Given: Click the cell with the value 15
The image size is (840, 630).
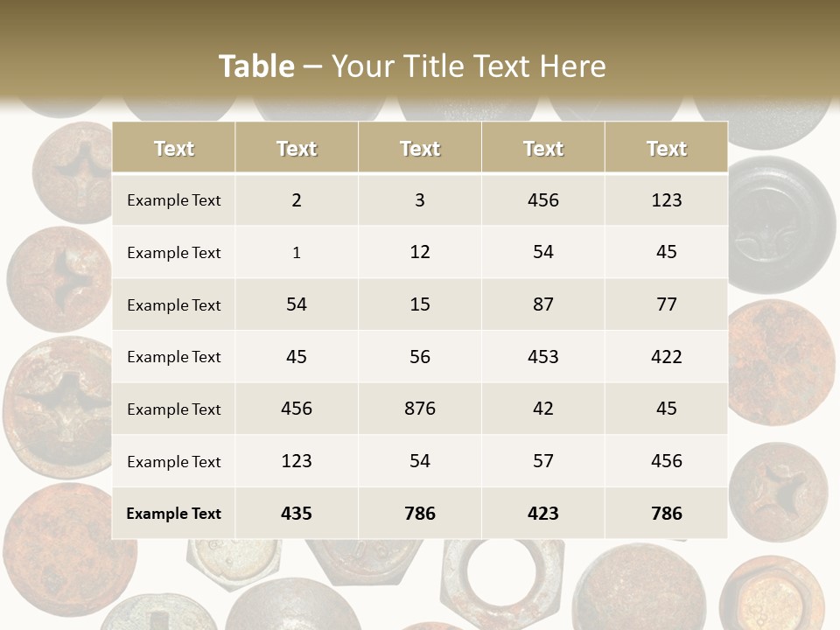Looking at the screenshot, I should click(420, 304).
